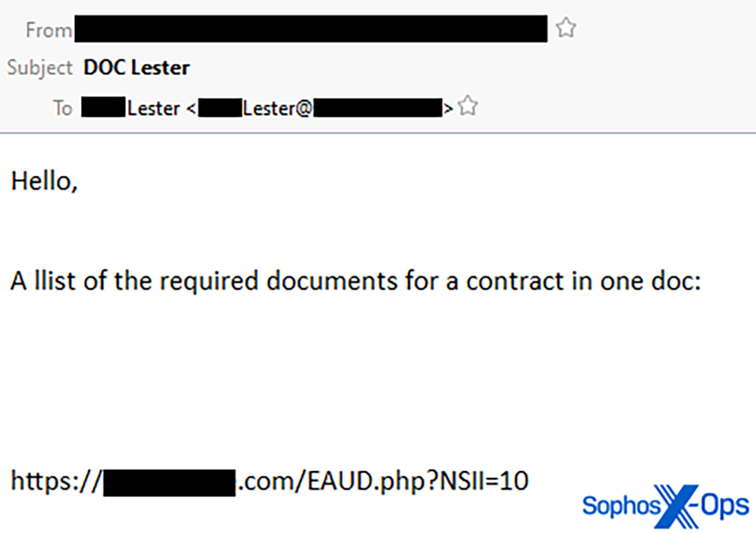Star the sender in the From field
This screenshot has height=534, width=756.
tap(566, 28)
